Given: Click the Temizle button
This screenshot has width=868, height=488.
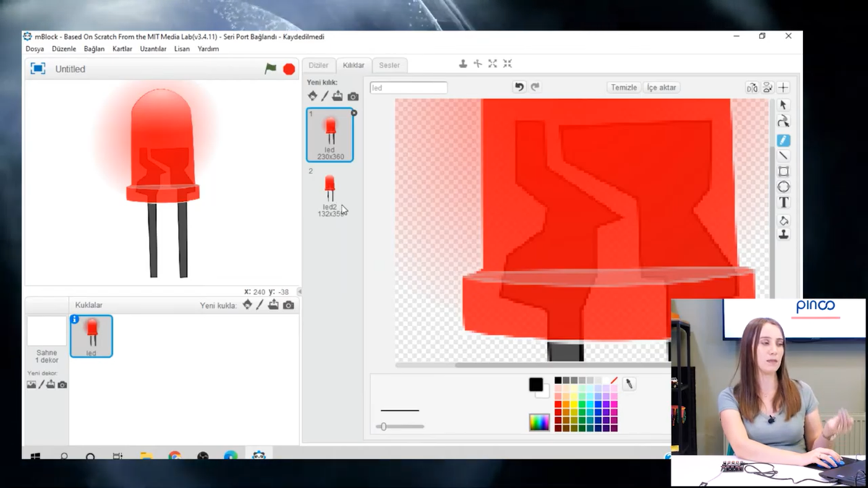Looking at the screenshot, I should 624,87.
